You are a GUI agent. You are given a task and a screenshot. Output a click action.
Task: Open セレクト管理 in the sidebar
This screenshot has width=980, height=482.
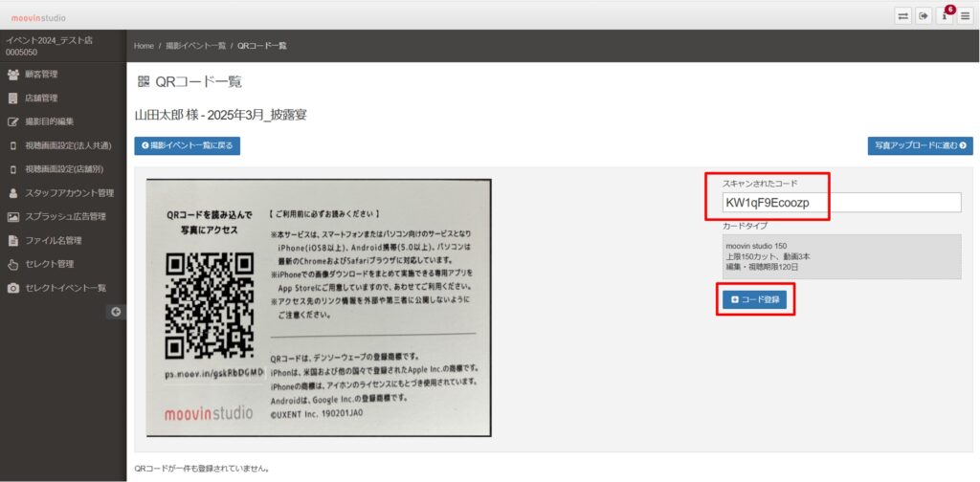(x=49, y=264)
